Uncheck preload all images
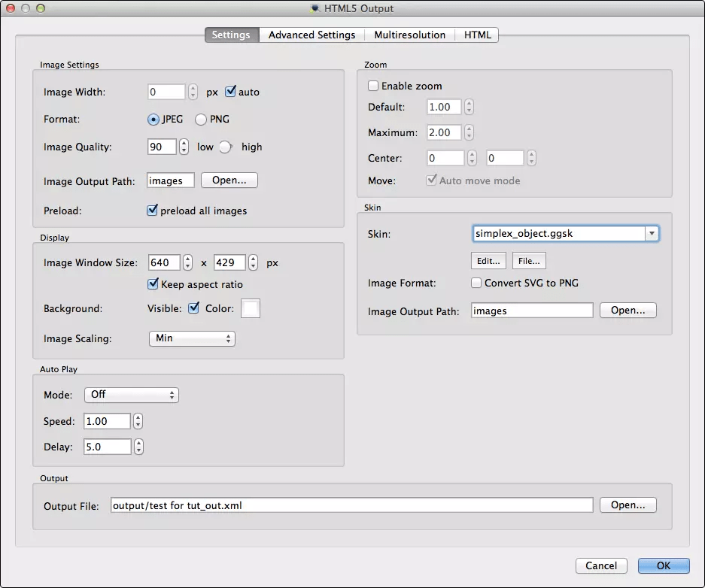 (x=152, y=211)
